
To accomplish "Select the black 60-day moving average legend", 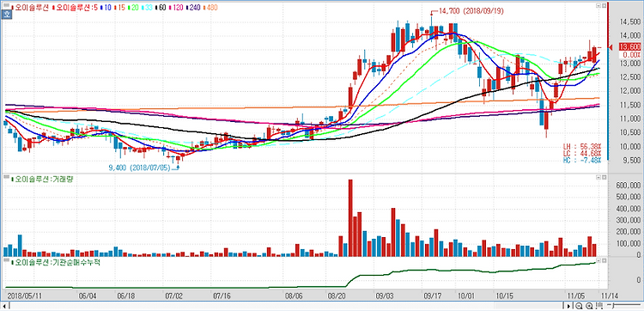I will point(161,8).
